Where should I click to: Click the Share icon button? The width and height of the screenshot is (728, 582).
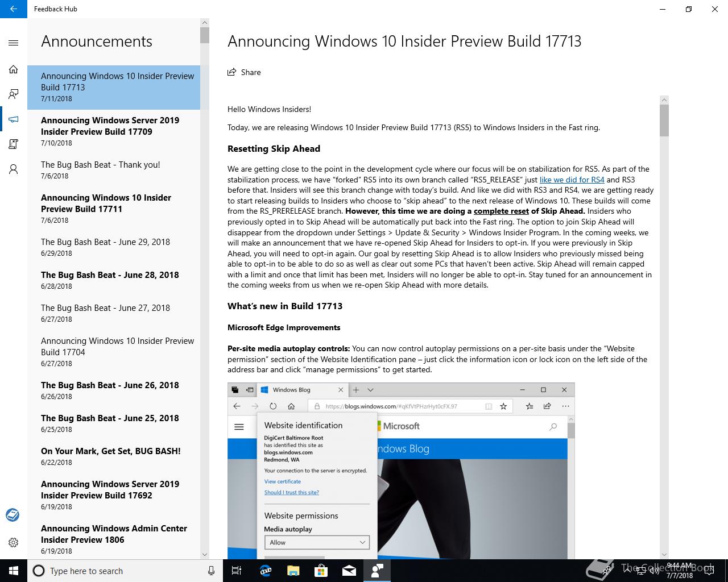pos(244,72)
